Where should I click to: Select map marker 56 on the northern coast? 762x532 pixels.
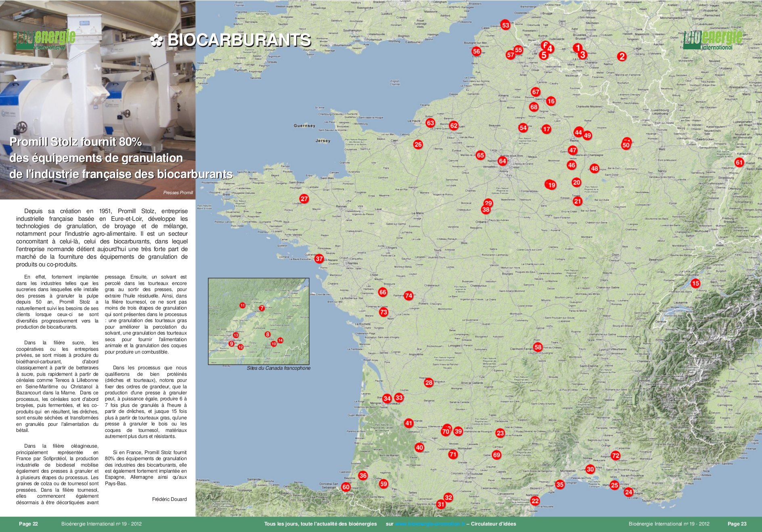coord(476,51)
